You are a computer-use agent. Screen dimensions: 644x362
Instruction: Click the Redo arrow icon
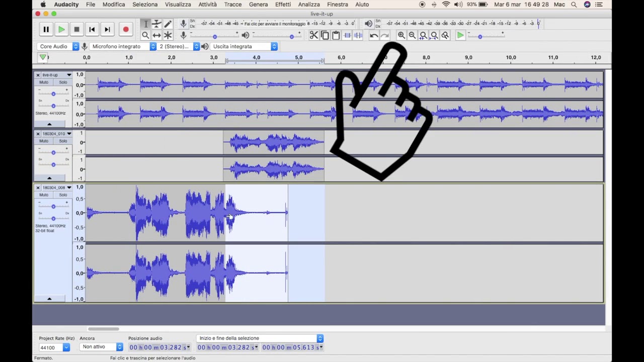click(385, 35)
